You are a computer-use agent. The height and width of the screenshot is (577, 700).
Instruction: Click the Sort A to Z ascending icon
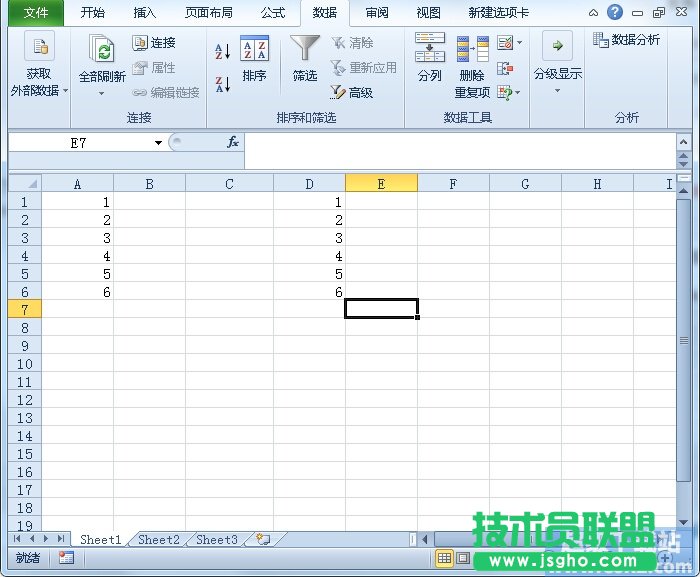click(223, 51)
